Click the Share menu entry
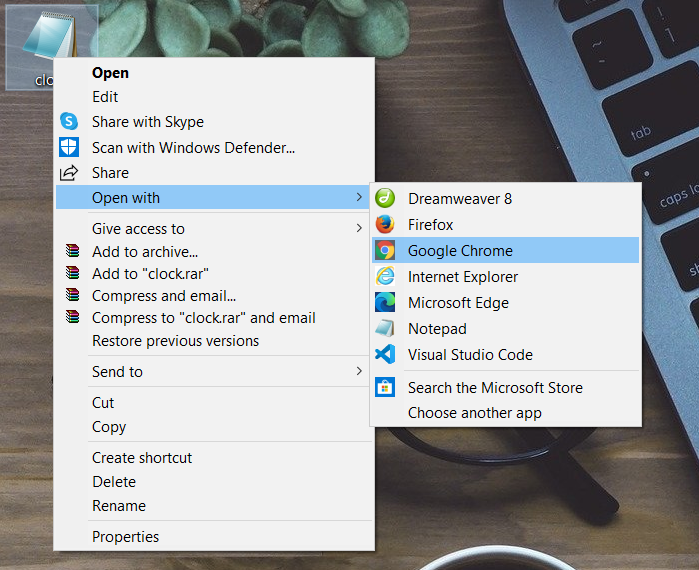This screenshot has width=699, height=570. tap(214, 172)
